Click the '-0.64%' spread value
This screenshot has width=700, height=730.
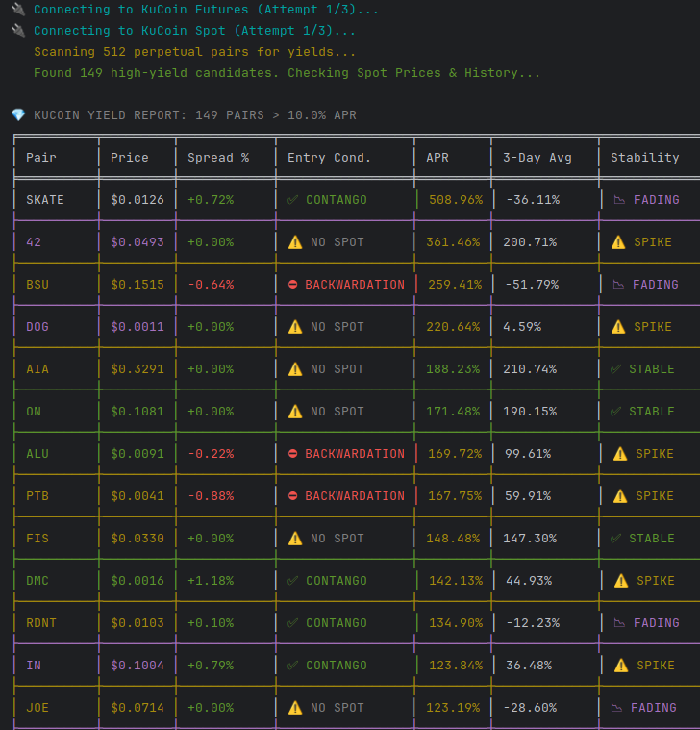tap(211, 285)
